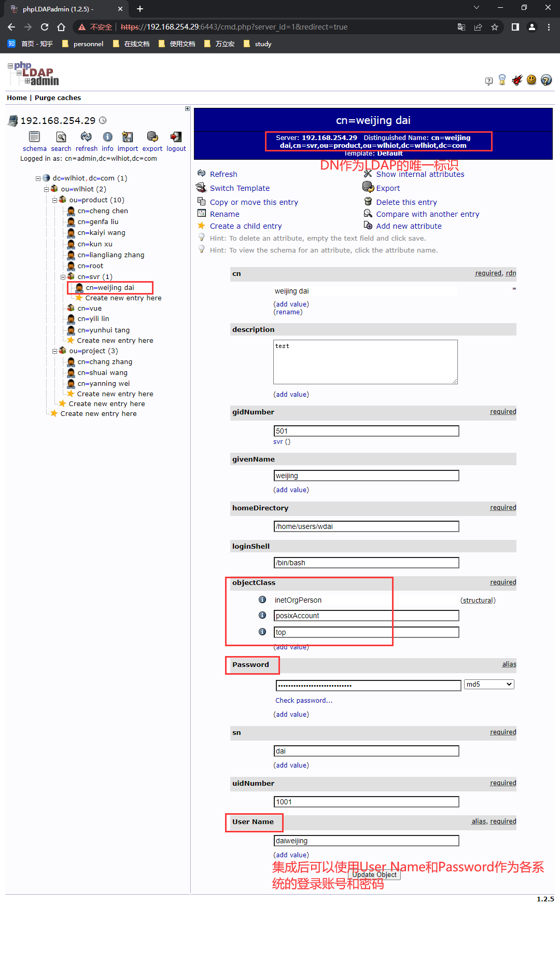560x975 pixels.
Task: Open the Home menu item
Action: 17,98
